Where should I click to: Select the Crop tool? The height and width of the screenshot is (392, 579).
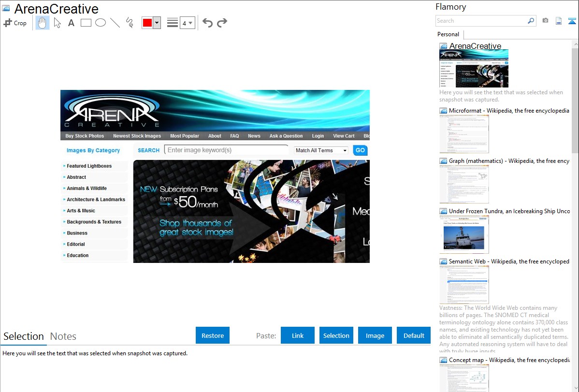tap(15, 23)
